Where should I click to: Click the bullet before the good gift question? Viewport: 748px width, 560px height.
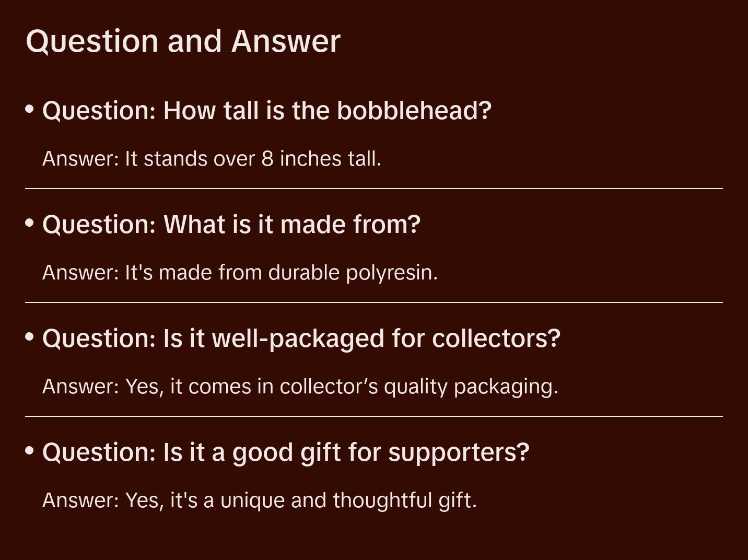pyautogui.click(x=30, y=450)
